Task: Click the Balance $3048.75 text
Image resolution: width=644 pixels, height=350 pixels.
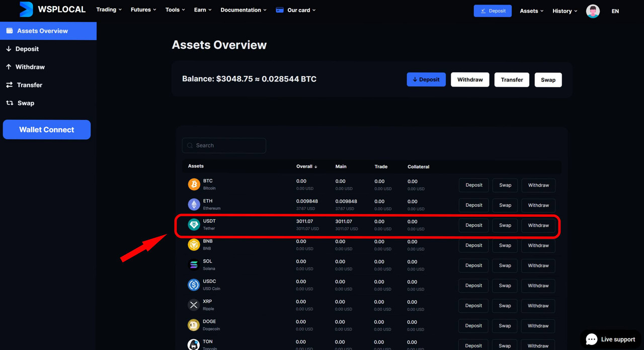Action: (x=249, y=79)
